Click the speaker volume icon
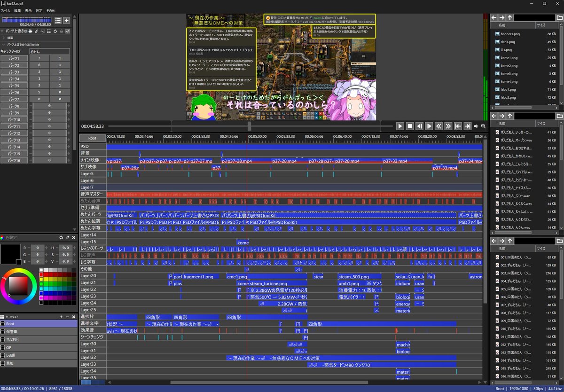The image size is (564, 392). tap(476, 126)
